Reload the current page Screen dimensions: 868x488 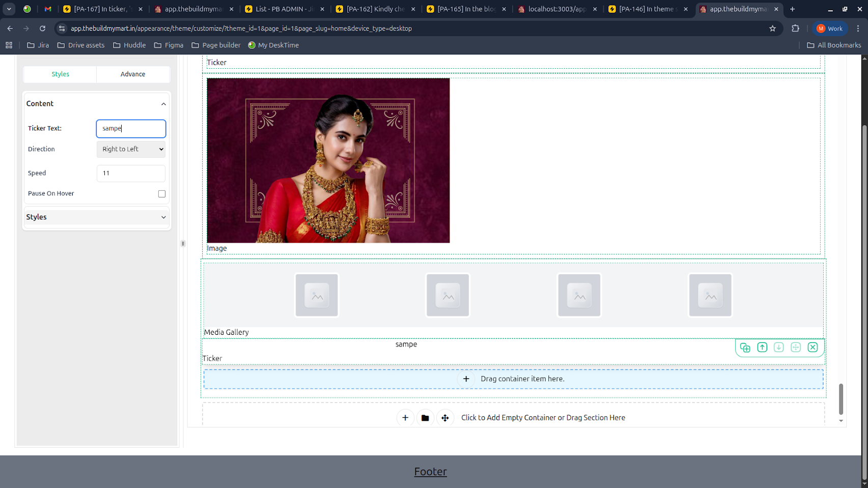[43, 28]
